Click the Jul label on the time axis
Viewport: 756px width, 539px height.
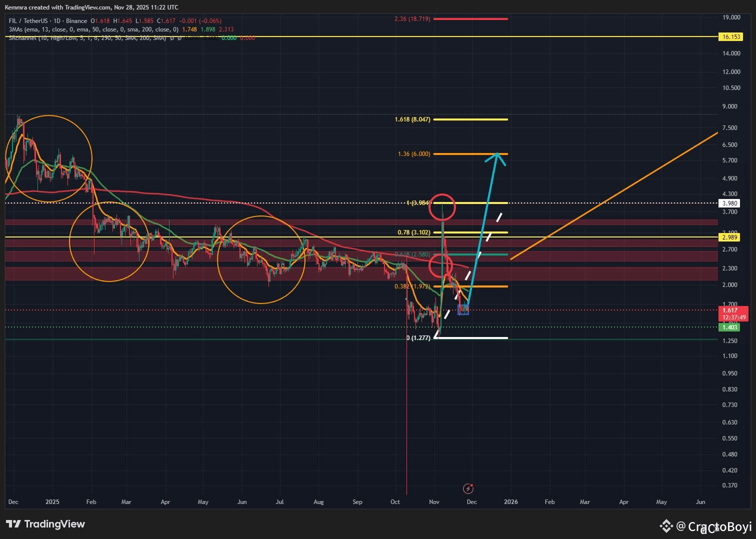coord(279,502)
